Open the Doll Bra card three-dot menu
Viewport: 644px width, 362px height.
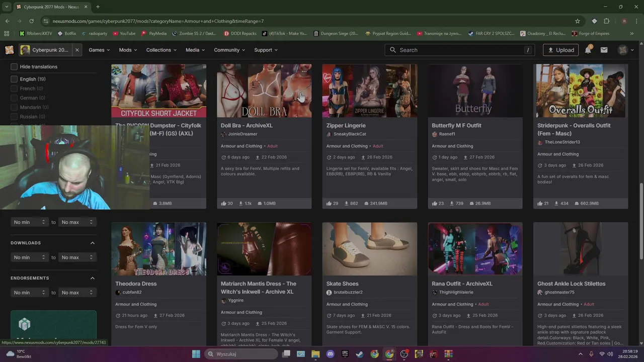click(304, 72)
